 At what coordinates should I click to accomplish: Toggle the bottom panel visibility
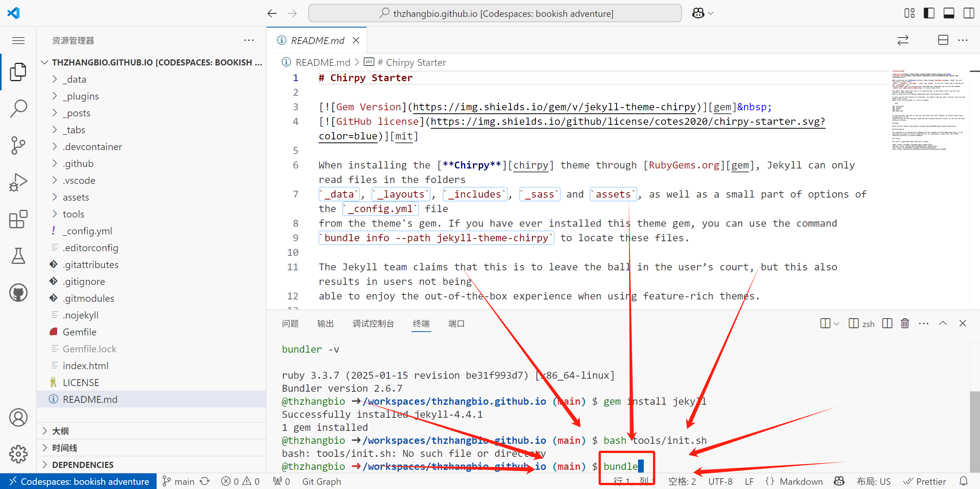(x=949, y=13)
